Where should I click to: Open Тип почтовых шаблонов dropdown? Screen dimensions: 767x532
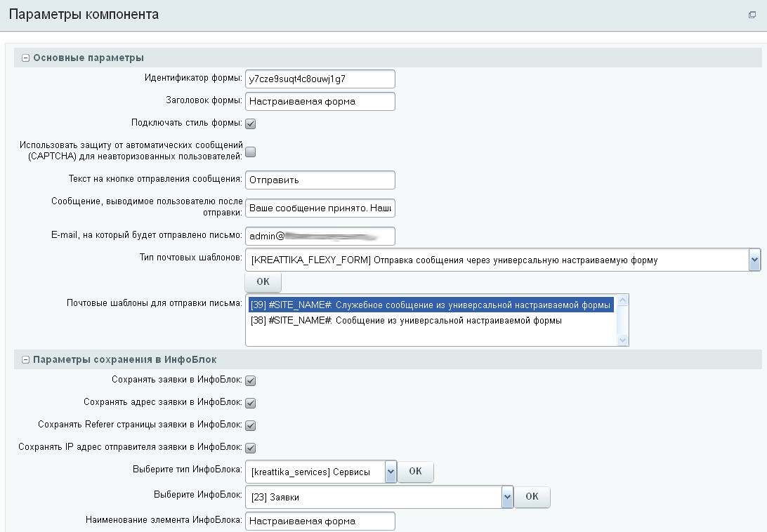click(754, 260)
